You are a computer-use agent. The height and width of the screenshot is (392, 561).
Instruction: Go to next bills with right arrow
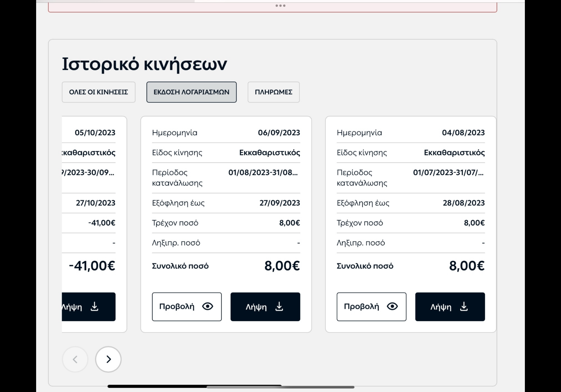pos(108,359)
